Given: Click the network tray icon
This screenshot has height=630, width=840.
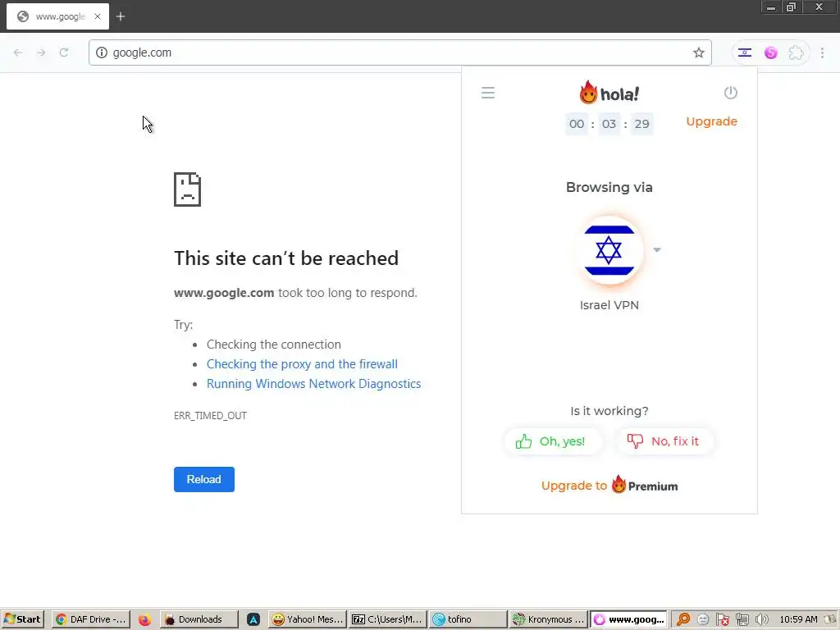Looking at the screenshot, I should tap(742, 619).
